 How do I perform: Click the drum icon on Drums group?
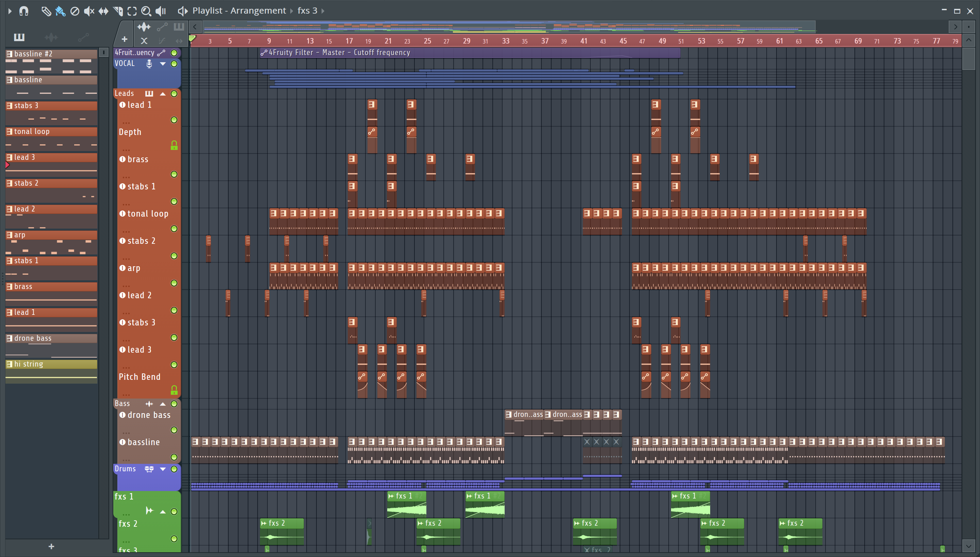click(149, 469)
